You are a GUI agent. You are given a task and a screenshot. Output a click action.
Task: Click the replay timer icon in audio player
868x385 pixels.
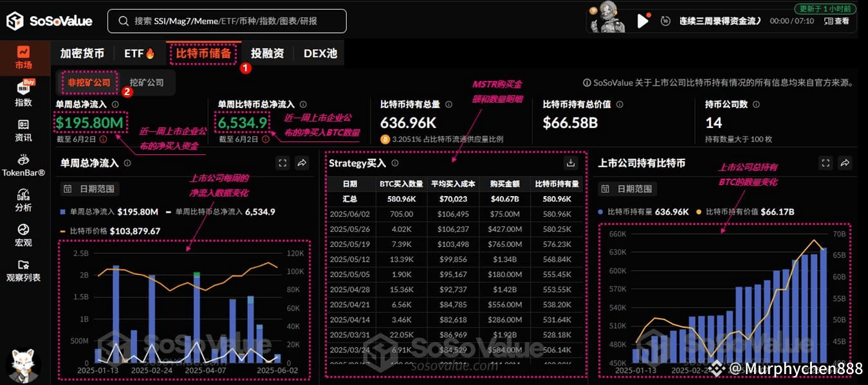(x=665, y=21)
